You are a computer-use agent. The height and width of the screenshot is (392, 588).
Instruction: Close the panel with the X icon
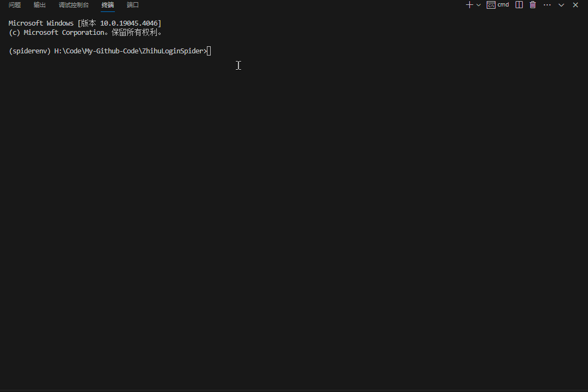click(x=575, y=5)
